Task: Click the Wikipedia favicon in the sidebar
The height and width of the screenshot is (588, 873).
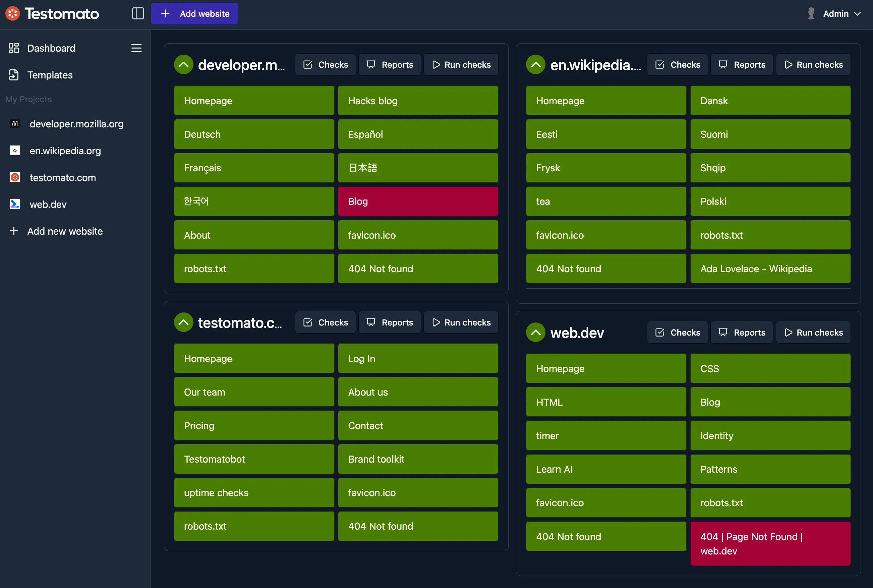Action: coord(15,151)
